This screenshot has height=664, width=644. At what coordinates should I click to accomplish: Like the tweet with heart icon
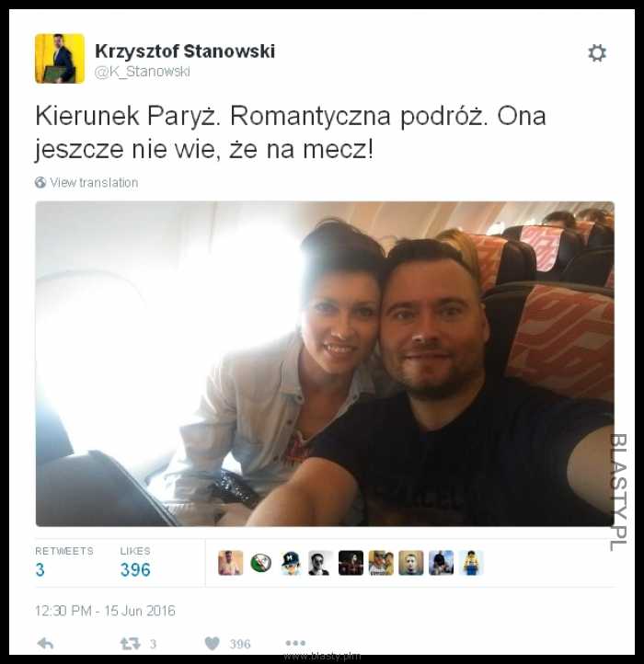pos(213,644)
